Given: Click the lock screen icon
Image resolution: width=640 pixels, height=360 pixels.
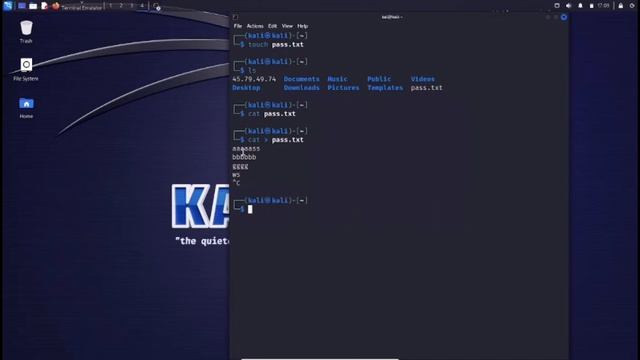Looking at the screenshot, I should click(621, 6).
